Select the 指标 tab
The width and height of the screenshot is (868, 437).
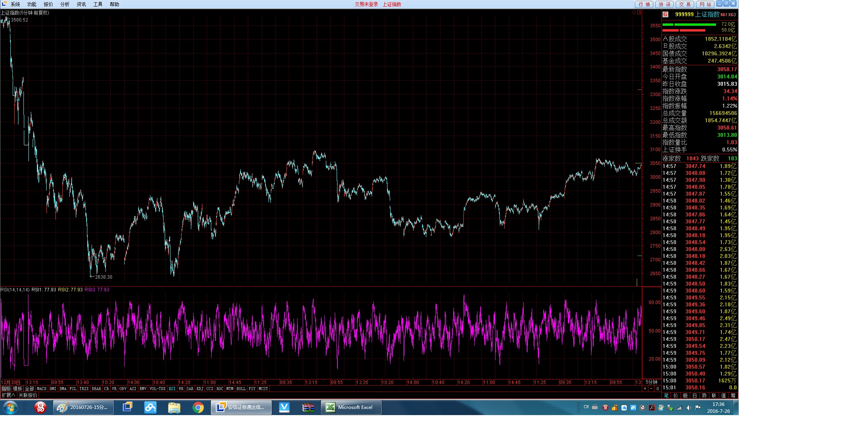6,389
